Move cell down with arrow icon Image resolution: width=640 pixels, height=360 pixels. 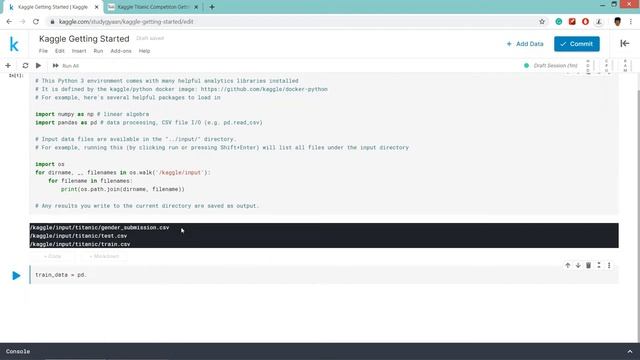[x=578, y=265]
